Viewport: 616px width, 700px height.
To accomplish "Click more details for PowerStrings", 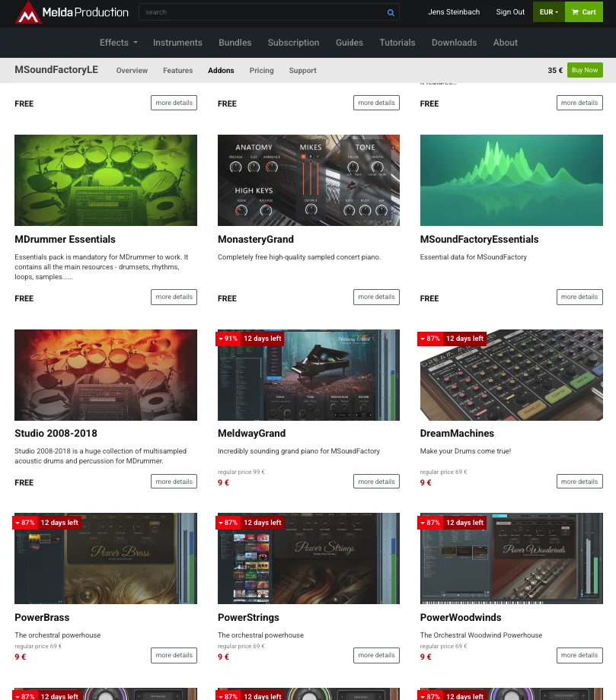I will click(x=376, y=655).
